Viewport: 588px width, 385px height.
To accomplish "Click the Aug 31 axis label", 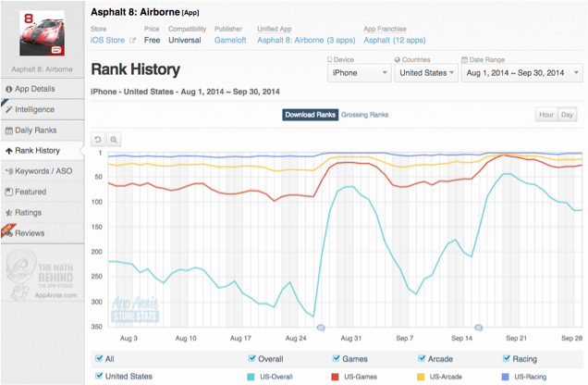I will point(351,339).
